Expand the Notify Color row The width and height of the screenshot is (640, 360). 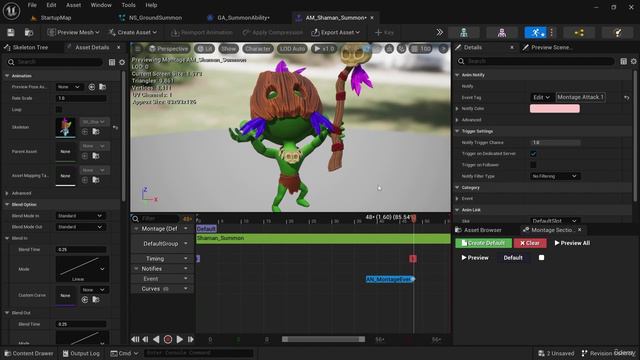(x=458, y=109)
